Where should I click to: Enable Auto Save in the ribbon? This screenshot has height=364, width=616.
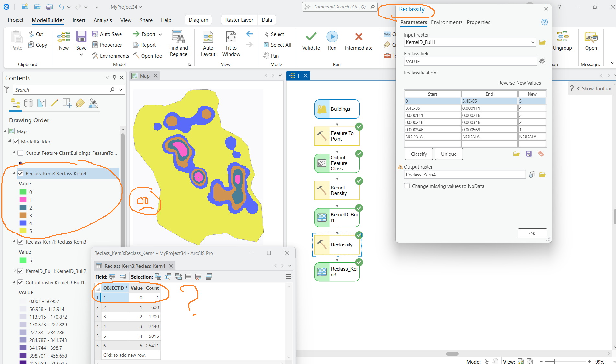[107, 34]
